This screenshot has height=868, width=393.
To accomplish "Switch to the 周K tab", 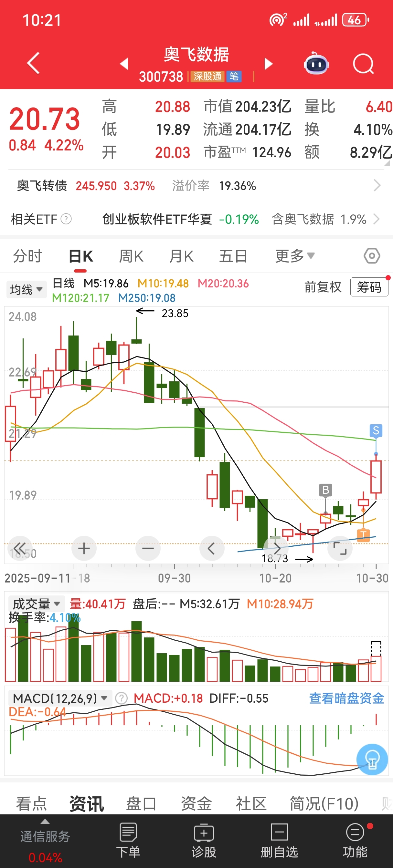I will [x=131, y=256].
